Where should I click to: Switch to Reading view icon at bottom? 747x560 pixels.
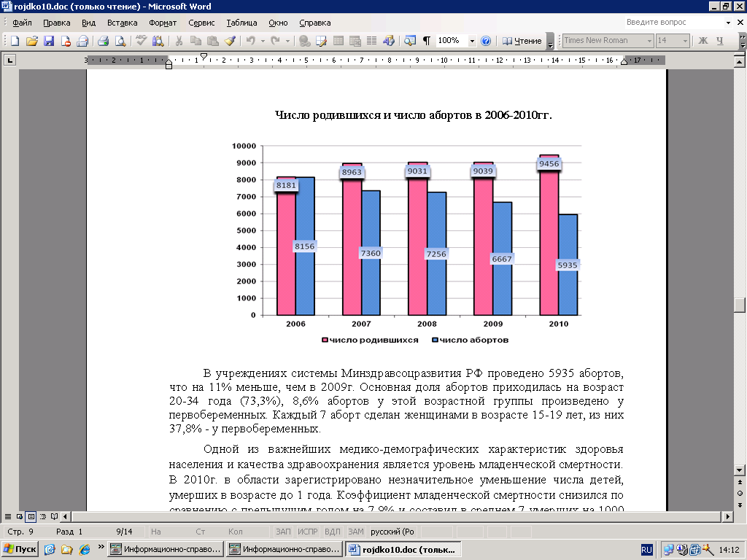(x=54, y=516)
